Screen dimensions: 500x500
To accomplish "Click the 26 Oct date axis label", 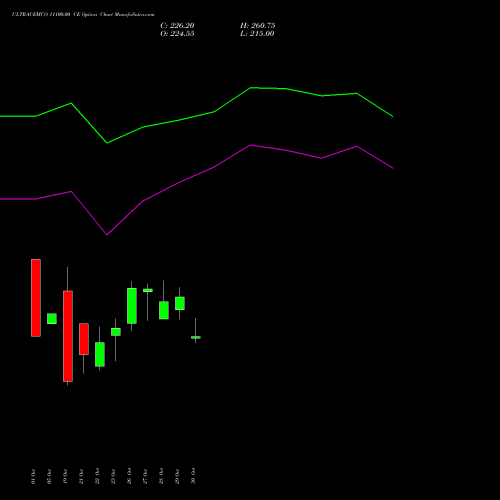I will (129, 476).
